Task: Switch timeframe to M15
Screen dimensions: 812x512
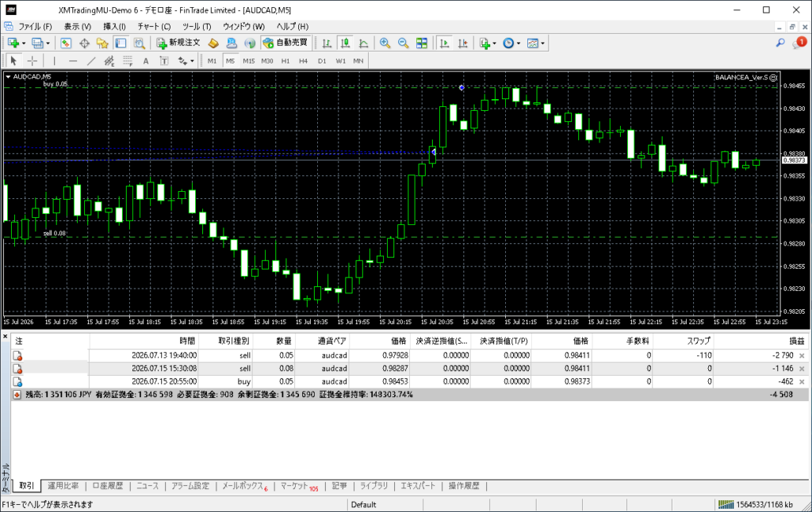Action: point(248,61)
